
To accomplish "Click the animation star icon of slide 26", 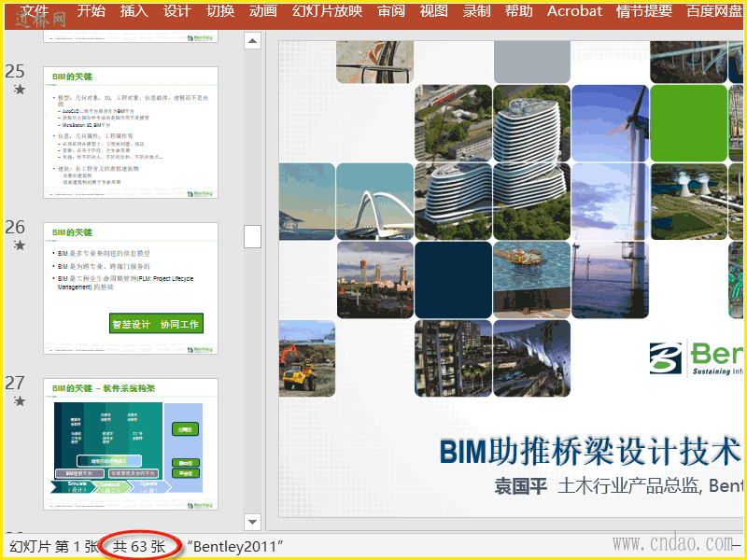I will pos(19,245).
